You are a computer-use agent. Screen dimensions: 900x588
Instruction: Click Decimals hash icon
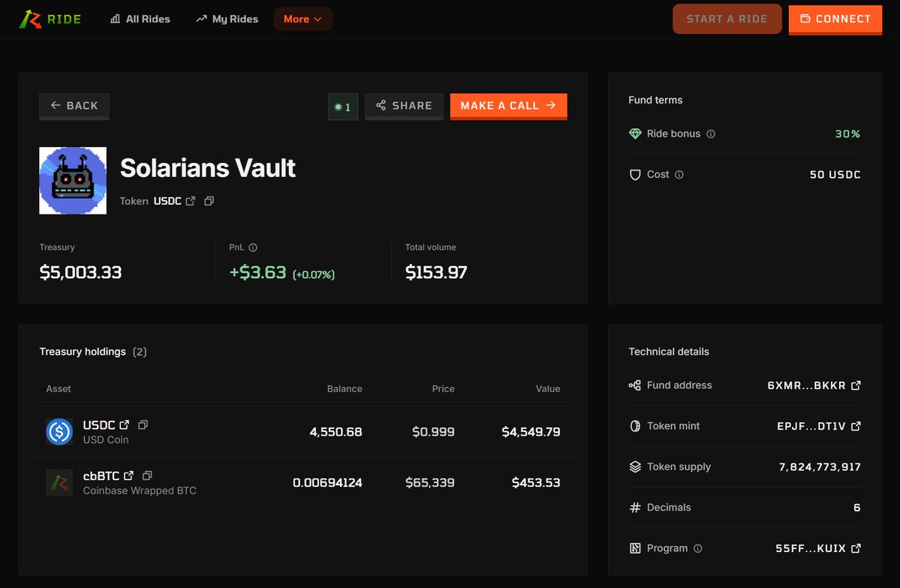tap(635, 508)
